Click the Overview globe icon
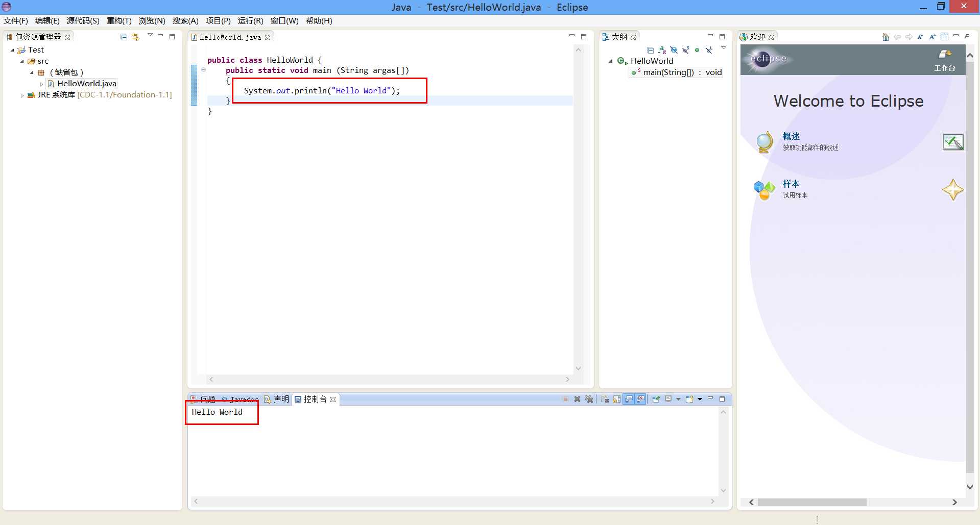Viewport: 980px width, 525px height. click(x=764, y=142)
